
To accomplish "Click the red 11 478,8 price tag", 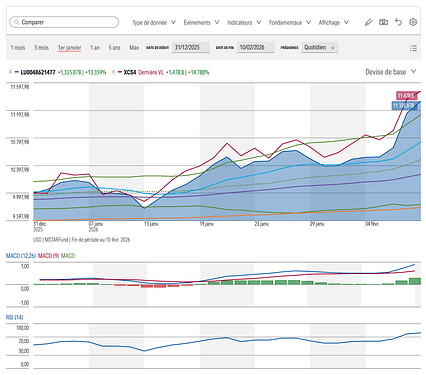I will 406,96.
